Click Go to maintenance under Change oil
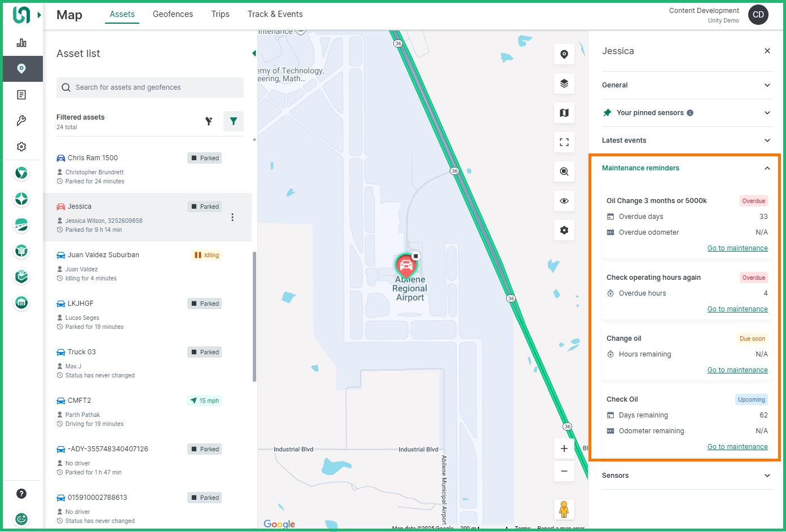 (x=737, y=370)
